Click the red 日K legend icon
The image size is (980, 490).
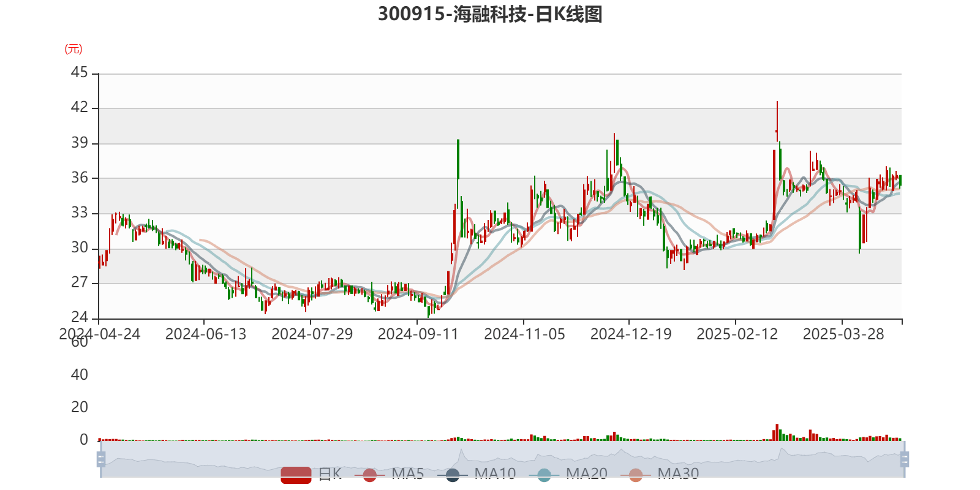click(x=296, y=474)
